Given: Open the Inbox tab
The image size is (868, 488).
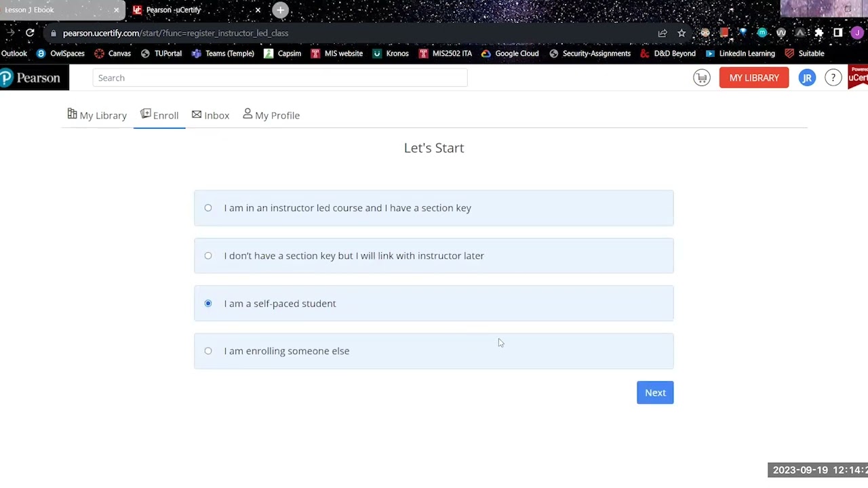Looking at the screenshot, I should [x=210, y=115].
